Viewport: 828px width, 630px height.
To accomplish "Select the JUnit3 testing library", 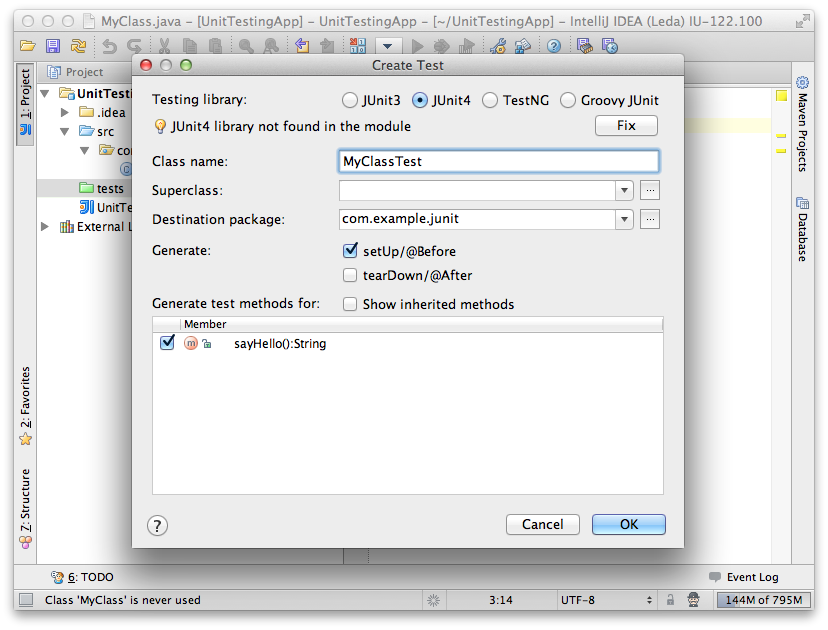I will point(371,100).
